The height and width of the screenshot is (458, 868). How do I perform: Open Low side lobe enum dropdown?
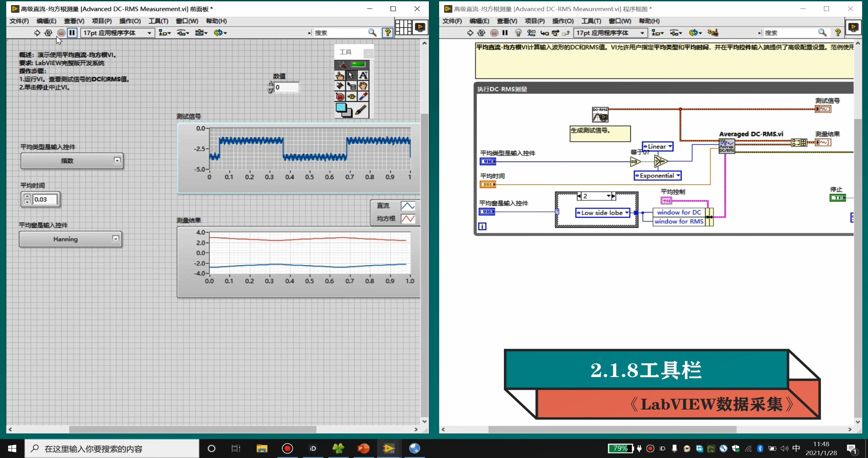coord(602,212)
